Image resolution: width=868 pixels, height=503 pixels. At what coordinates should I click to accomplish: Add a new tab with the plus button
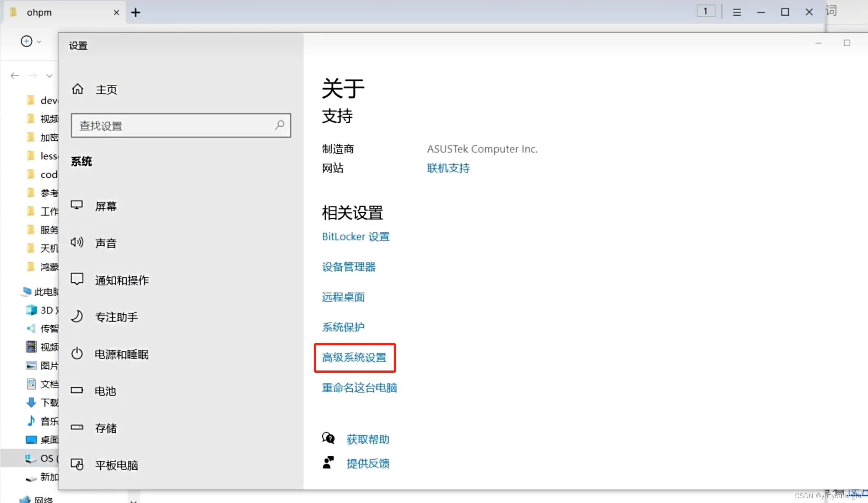136,13
